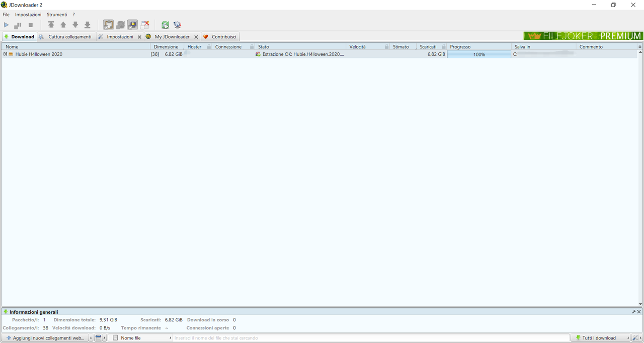Focus the file name search field

pyautogui.click(x=371, y=338)
